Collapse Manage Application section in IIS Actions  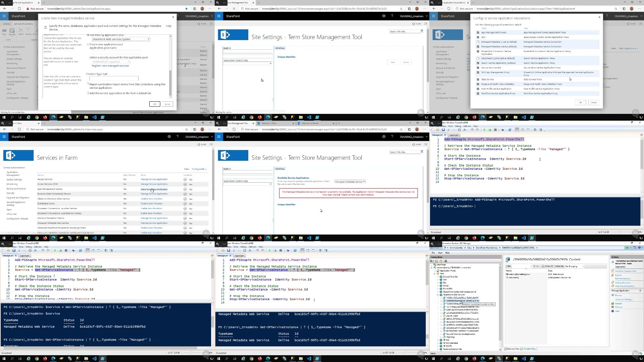pyautogui.click(x=640, y=290)
